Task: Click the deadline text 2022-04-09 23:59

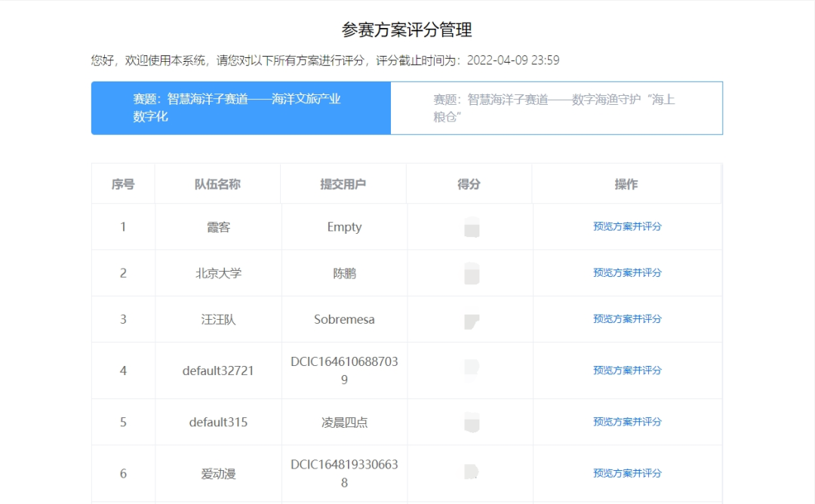Action: (x=513, y=60)
